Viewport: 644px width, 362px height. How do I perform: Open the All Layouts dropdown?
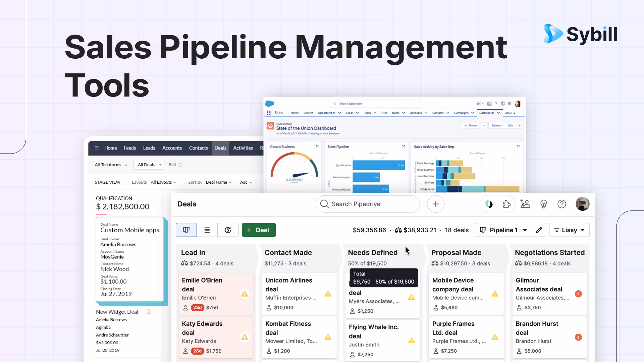coord(163,182)
